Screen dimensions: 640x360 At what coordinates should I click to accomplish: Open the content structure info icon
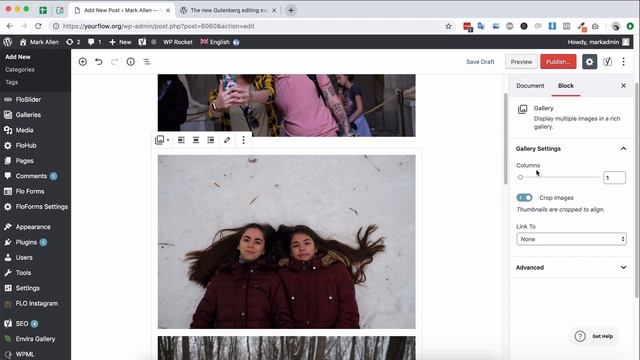tap(131, 62)
